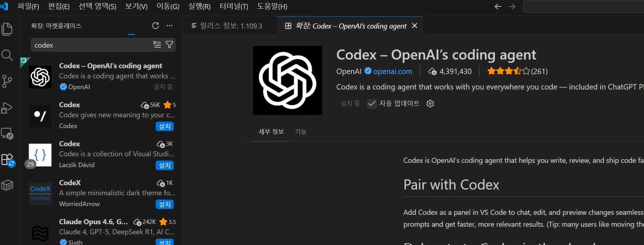Open the 터미널(T) menu
Viewport: 644px width, 245px height.
(x=234, y=6)
